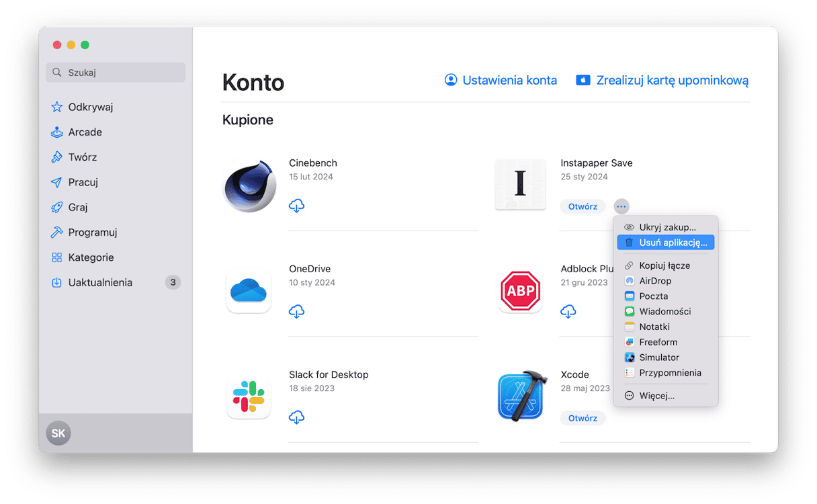Choose Usuń aplikację… menu item
Screen dimensions: 817x504
click(x=666, y=243)
